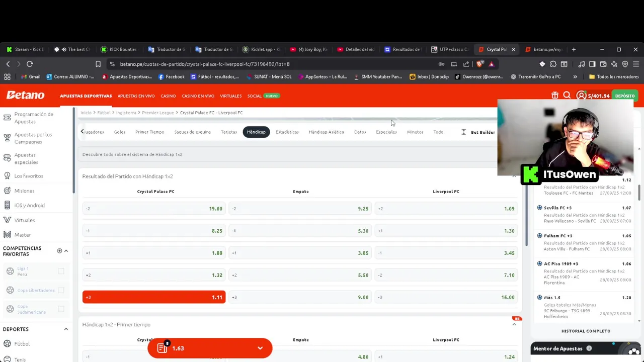Open the Sevilla FC +3 bet history entry

tap(584, 214)
